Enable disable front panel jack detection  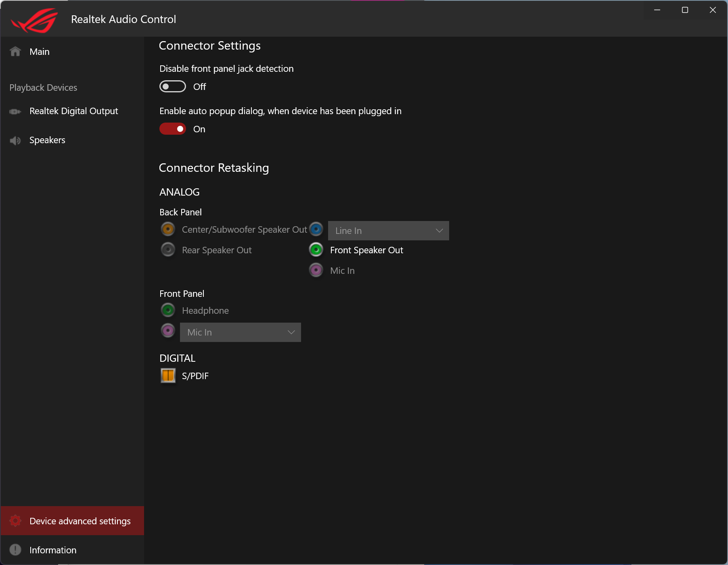pyautogui.click(x=172, y=86)
